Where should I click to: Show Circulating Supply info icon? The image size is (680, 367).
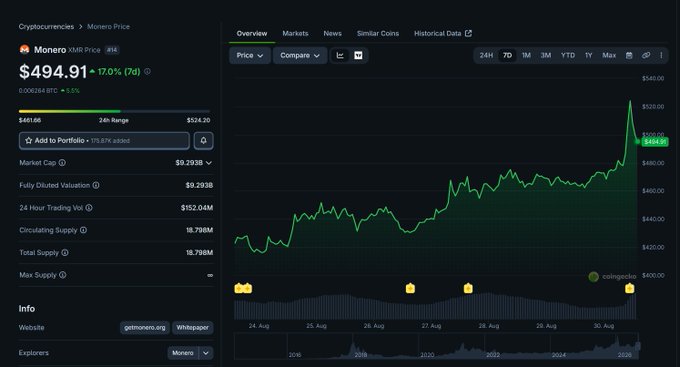pyautogui.click(x=83, y=230)
